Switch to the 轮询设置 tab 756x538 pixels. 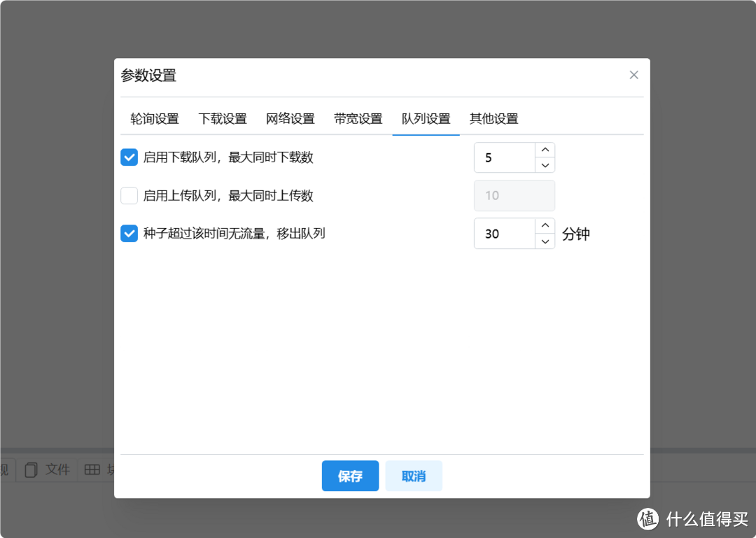154,118
